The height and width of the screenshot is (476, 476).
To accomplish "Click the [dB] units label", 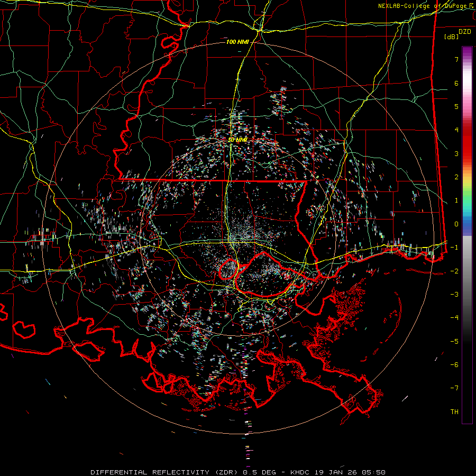I will (x=452, y=36).
